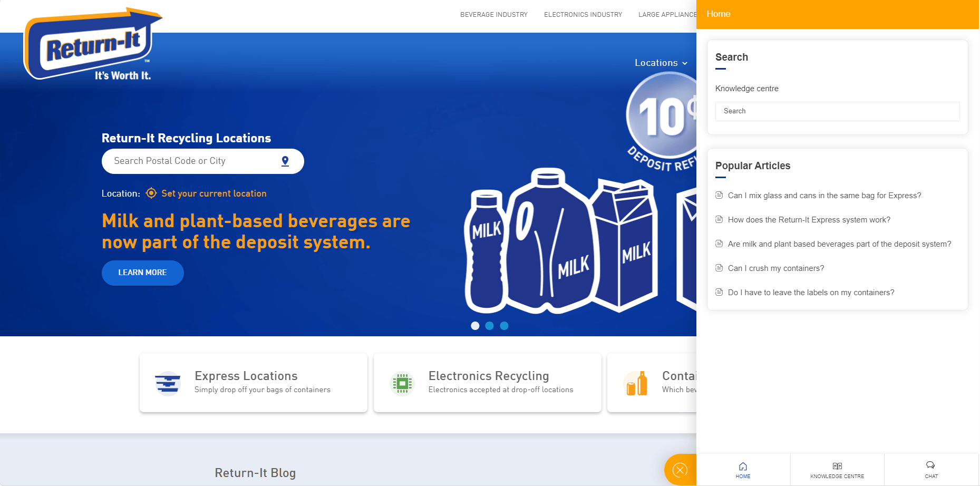The width and height of the screenshot is (980, 486).
Task: Click the 'Popular Articles' heading
Action: 753,166
